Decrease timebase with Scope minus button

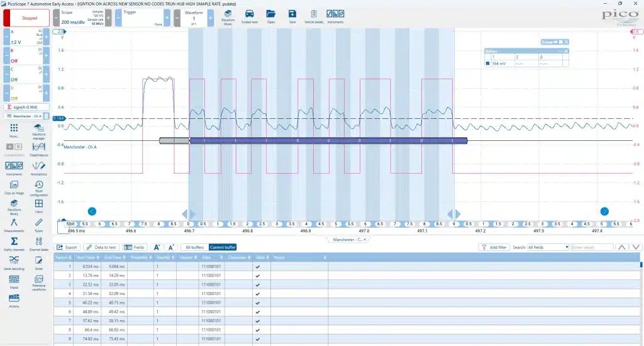(56, 18)
